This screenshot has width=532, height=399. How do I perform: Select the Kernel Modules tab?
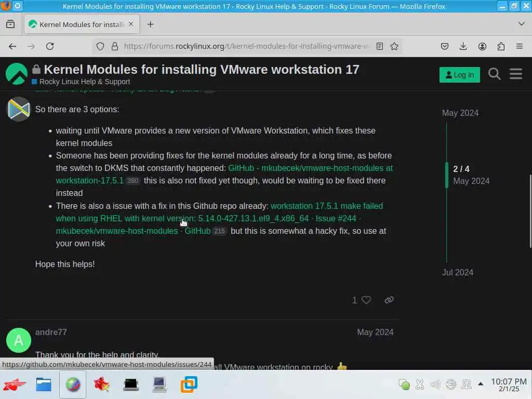point(82,24)
